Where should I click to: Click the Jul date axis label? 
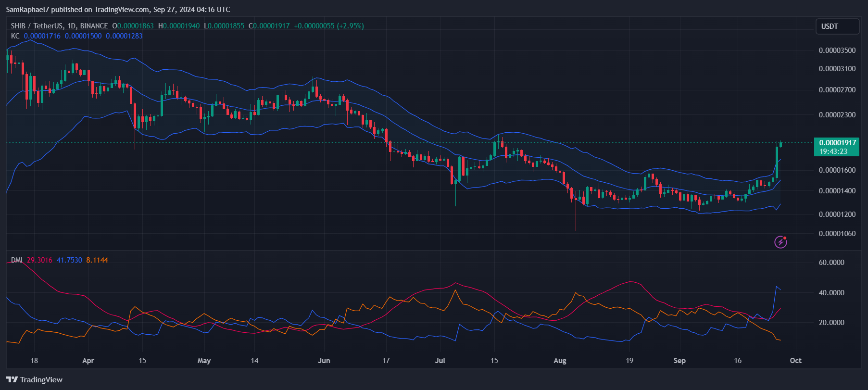(440, 361)
